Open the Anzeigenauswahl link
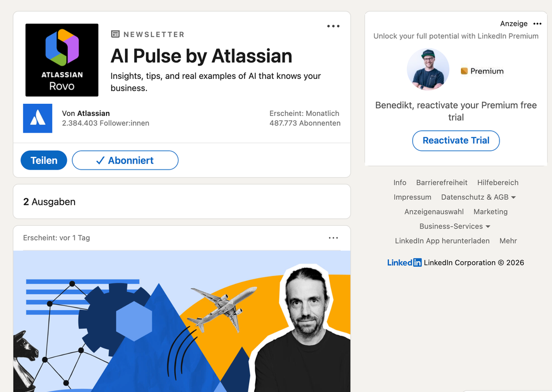The height and width of the screenshot is (392, 552). pyautogui.click(x=434, y=211)
